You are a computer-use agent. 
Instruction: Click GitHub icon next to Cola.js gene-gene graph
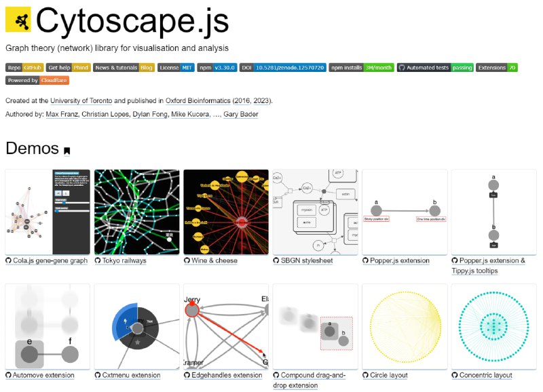click(x=8, y=260)
